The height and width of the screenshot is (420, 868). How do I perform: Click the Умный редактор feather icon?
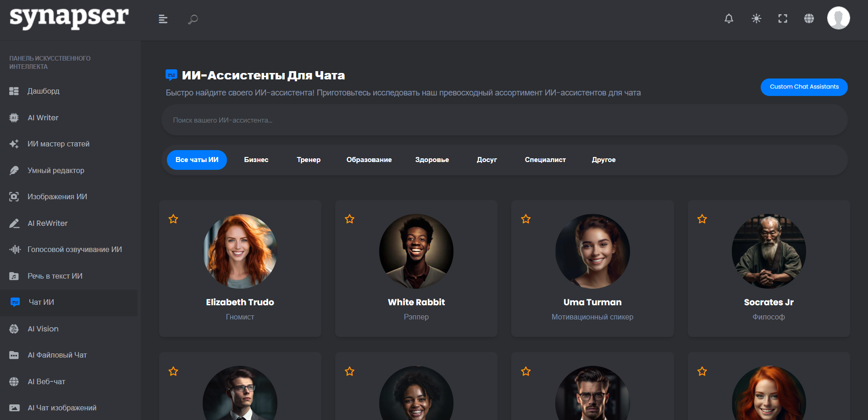(14, 171)
